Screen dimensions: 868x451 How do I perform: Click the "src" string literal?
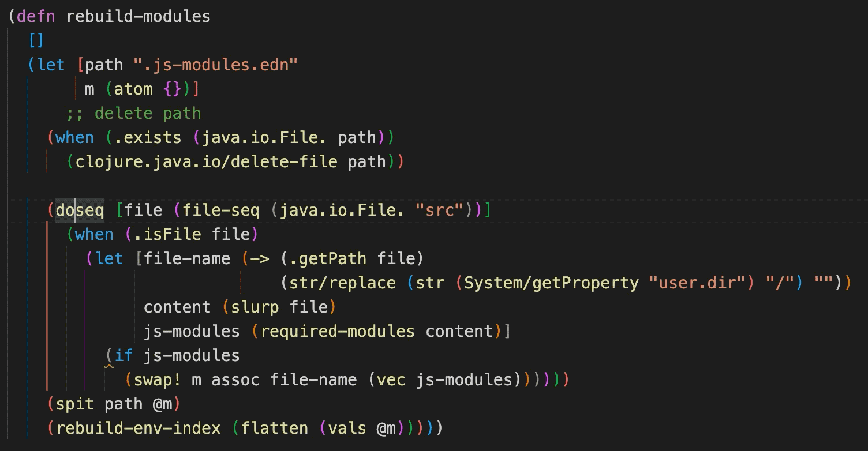click(439, 210)
